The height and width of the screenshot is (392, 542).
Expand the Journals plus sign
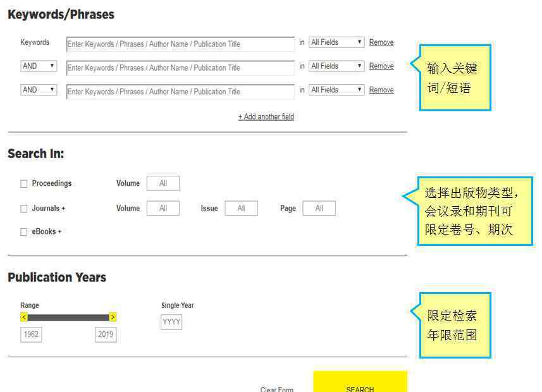click(63, 209)
